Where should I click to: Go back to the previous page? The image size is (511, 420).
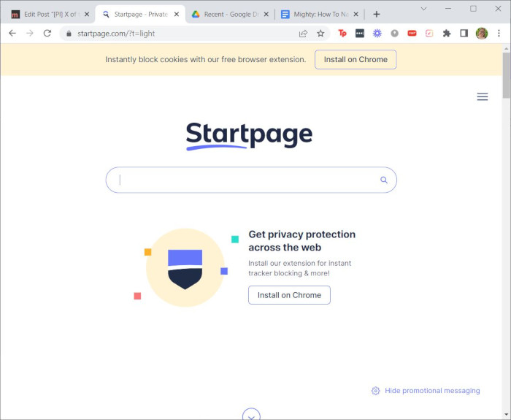[x=12, y=34]
